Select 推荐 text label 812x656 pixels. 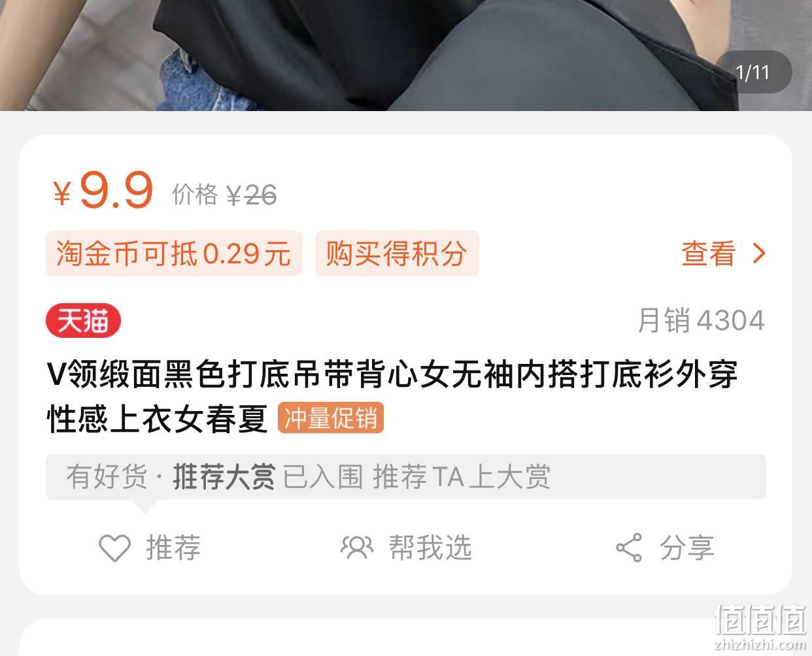tap(173, 548)
